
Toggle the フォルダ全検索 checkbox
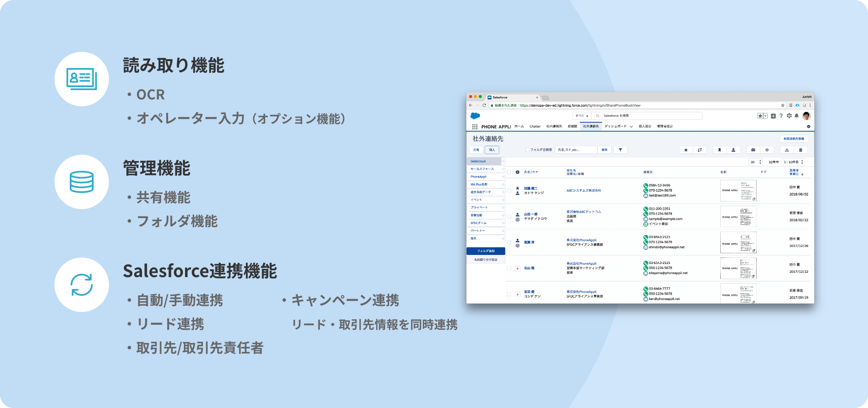coord(527,150)
